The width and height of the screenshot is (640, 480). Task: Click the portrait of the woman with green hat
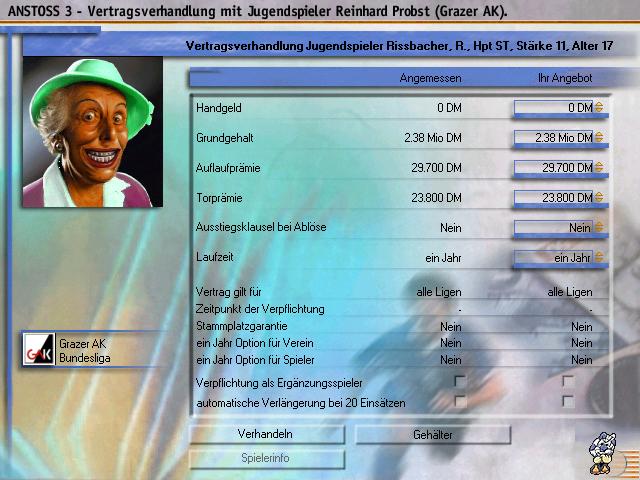(x=93, y=132)
